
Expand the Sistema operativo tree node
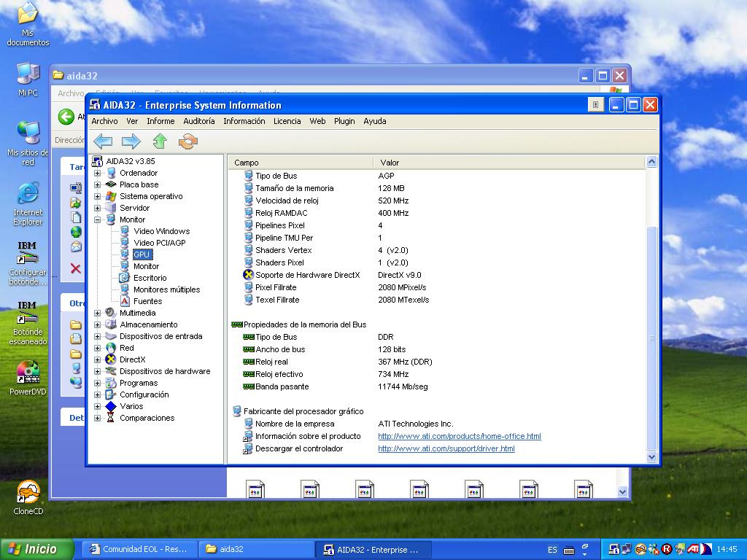tap(97, 196)
